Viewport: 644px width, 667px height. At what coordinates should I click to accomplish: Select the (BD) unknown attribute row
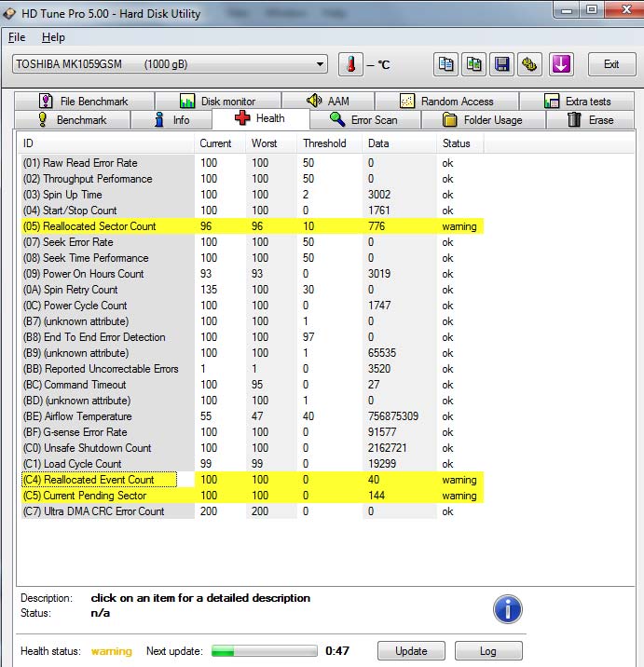coord(253,401)
